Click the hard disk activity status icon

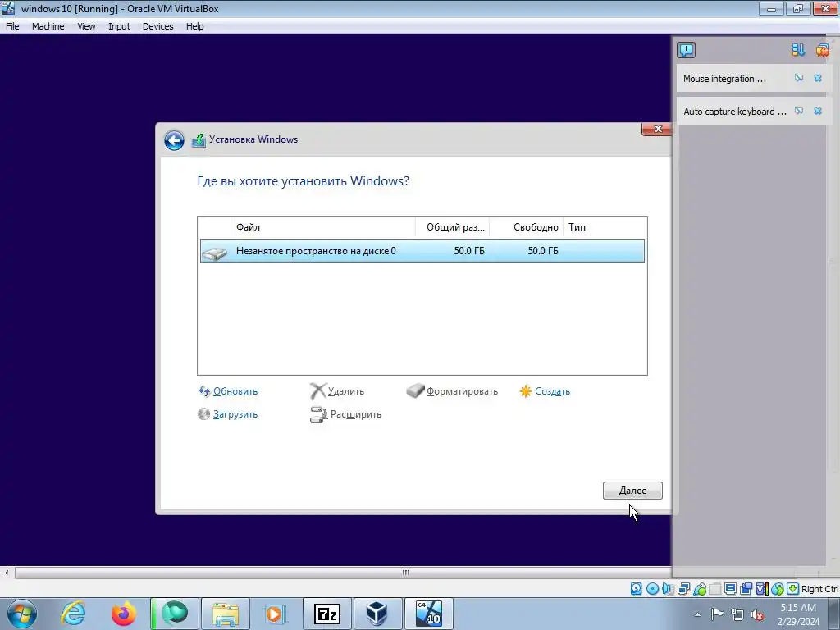coord(637,589)
